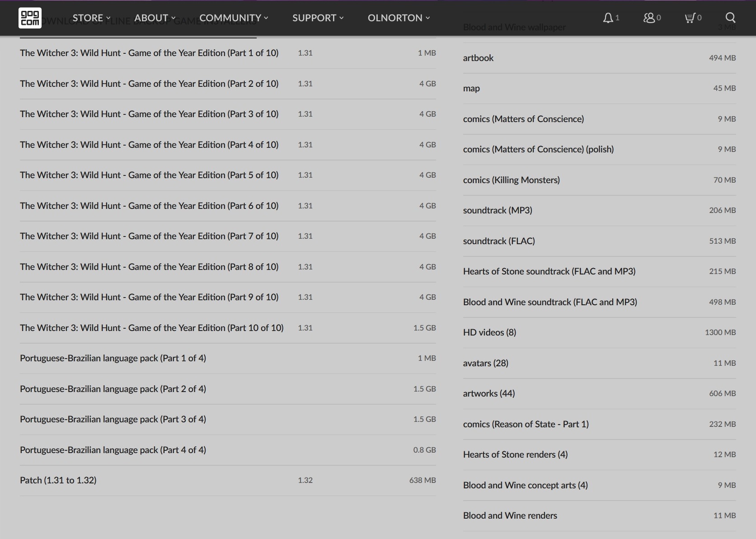The image size is (756, 539).
Task: Download comics (Matters of Conscience)
Action: 599,119
